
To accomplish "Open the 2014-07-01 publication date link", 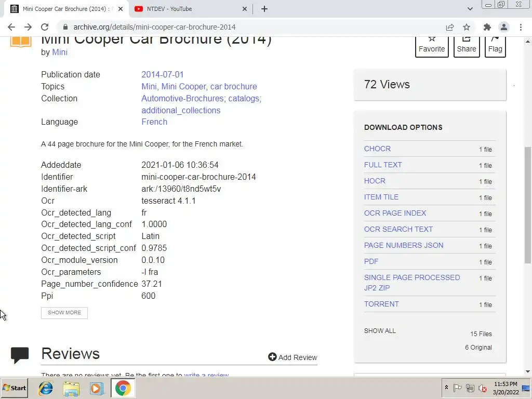I will pos(163,74).
